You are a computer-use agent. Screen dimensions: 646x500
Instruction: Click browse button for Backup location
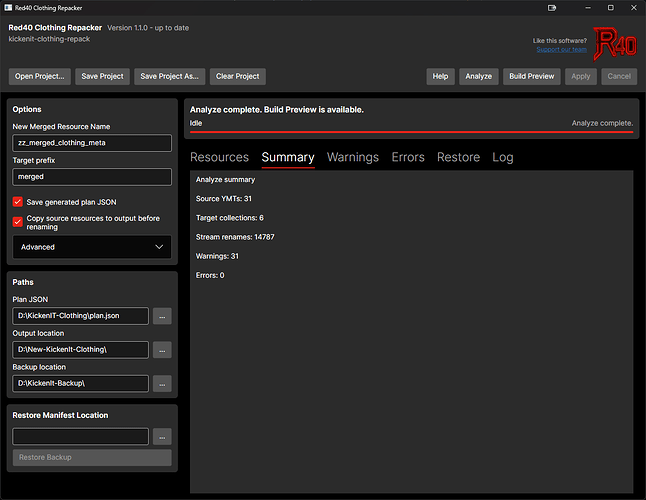pos(162,384)
